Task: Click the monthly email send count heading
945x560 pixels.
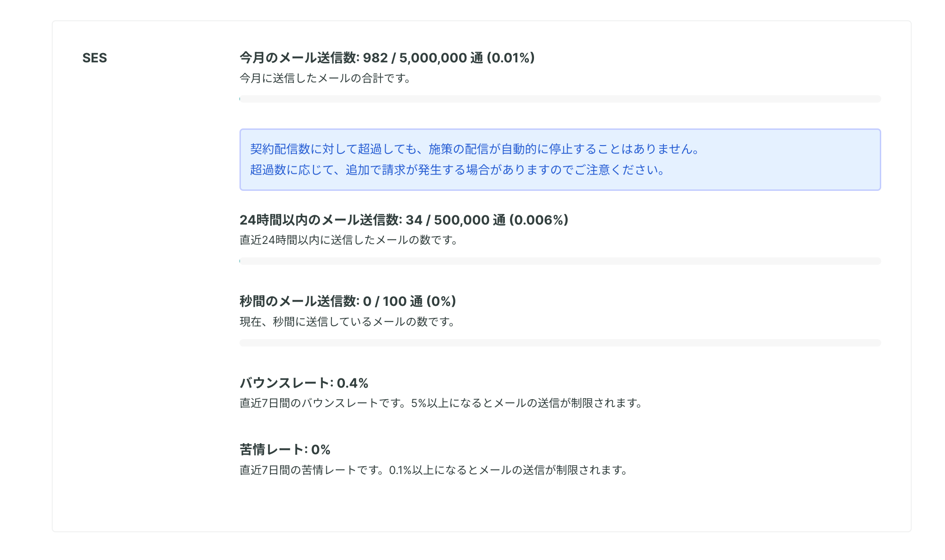Action: (x=387, y=58)
